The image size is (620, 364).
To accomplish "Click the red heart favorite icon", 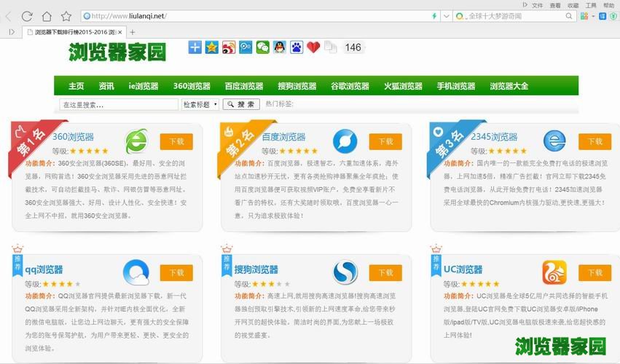I will click(x=313, y=47).
